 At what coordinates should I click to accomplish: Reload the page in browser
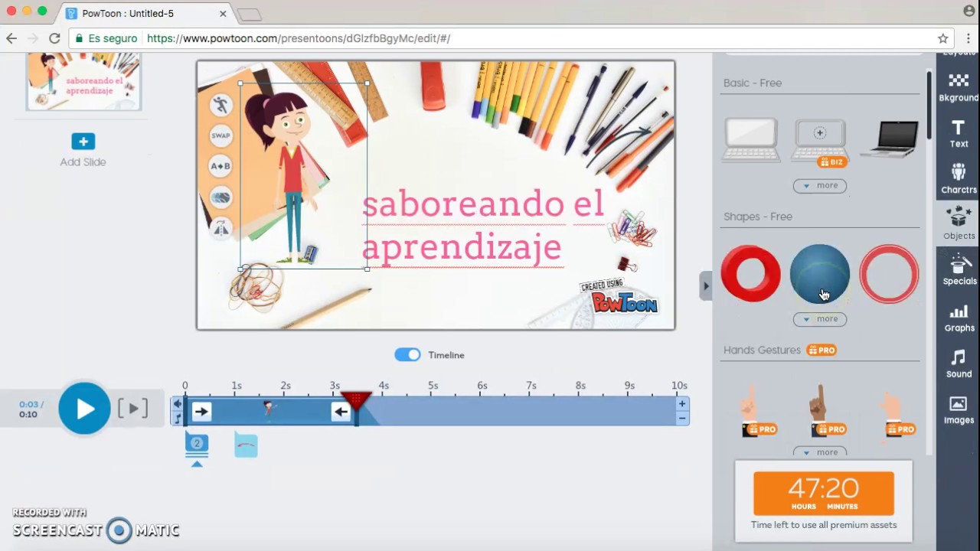coord(54,38)
